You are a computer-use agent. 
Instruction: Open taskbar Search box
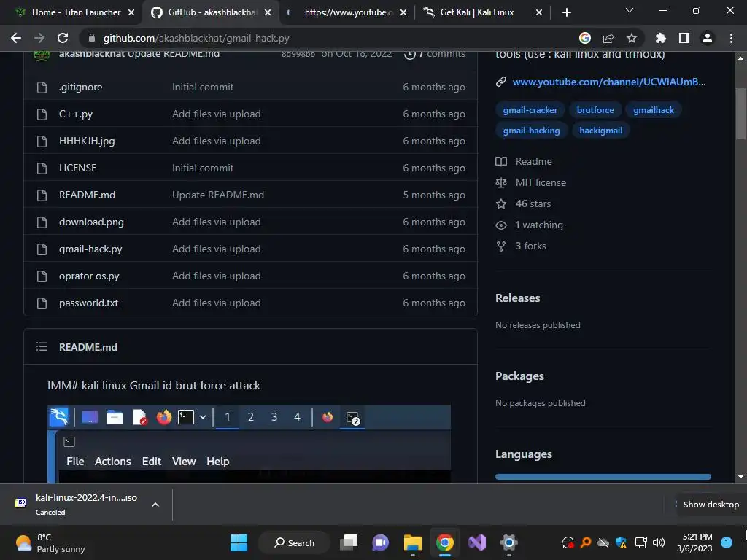point(294,542)
